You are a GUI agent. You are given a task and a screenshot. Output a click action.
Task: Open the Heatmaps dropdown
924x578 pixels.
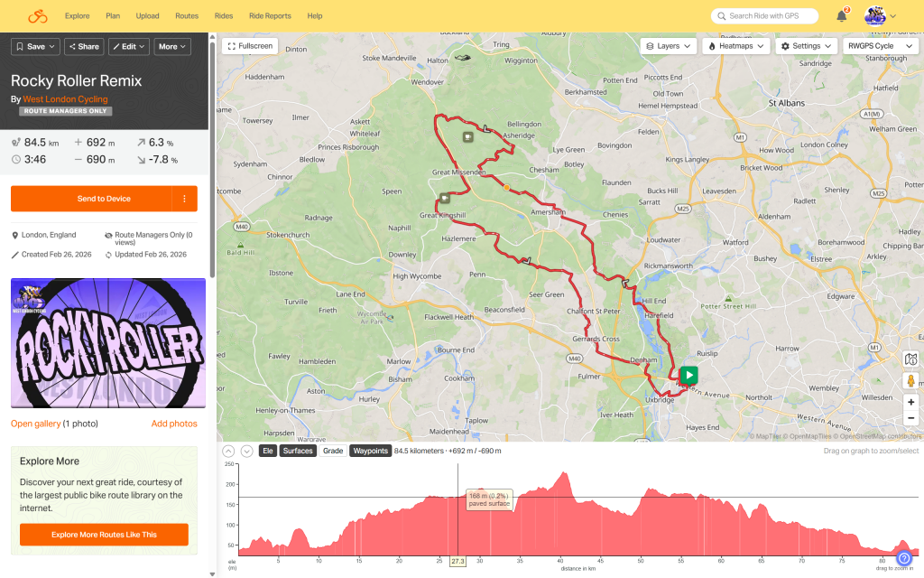(x=737, y=46)
